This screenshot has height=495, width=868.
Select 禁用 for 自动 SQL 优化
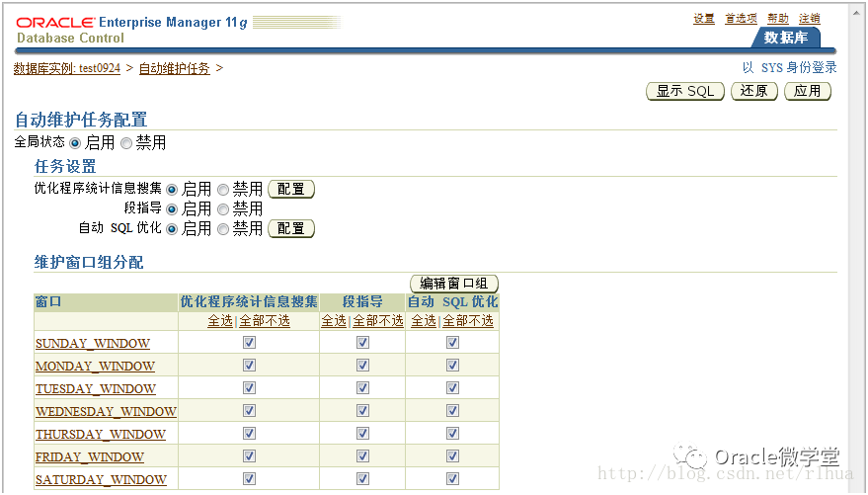point(223,229)
